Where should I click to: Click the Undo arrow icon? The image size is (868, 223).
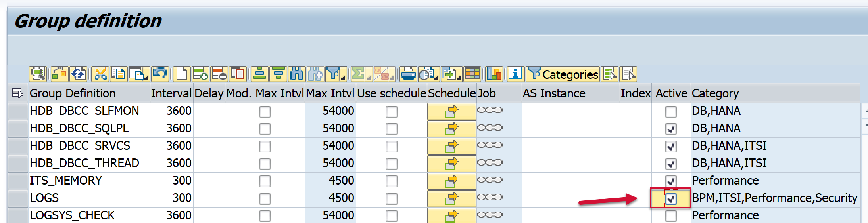point(160,74)
